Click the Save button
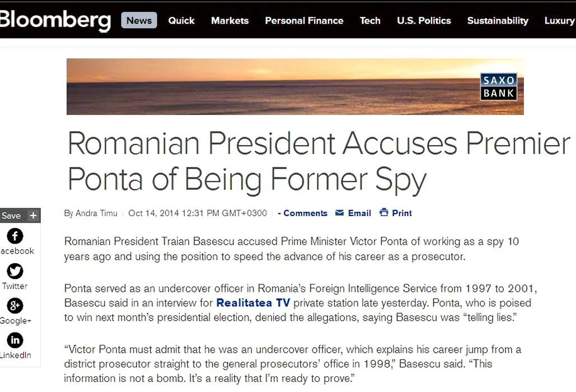Viewport: 576px width, 392px height. (11, 216)
